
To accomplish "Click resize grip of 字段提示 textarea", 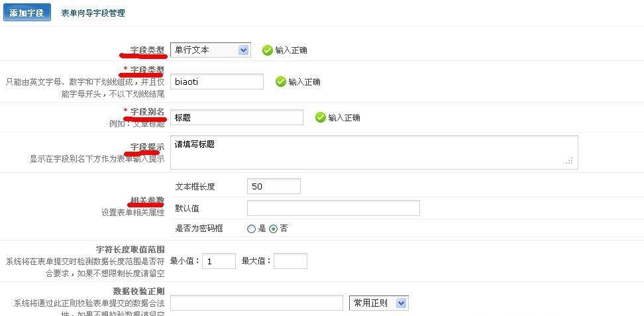I will click(569, 161).
